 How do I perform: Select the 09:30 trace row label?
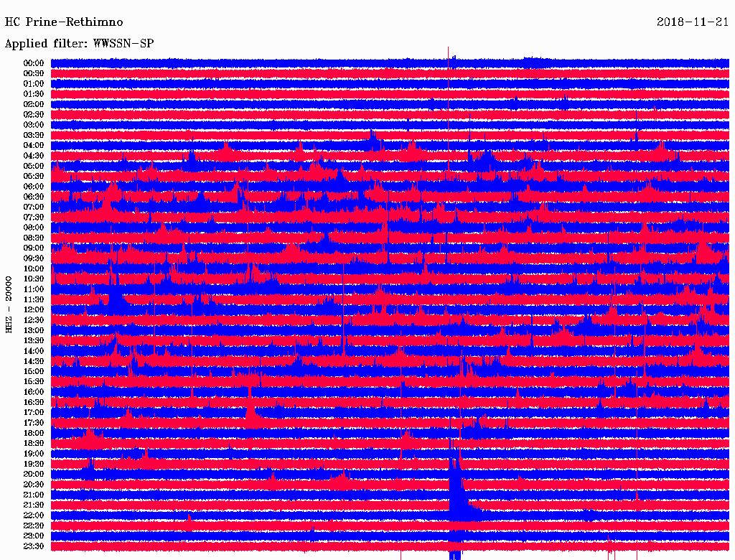point(34,258)
